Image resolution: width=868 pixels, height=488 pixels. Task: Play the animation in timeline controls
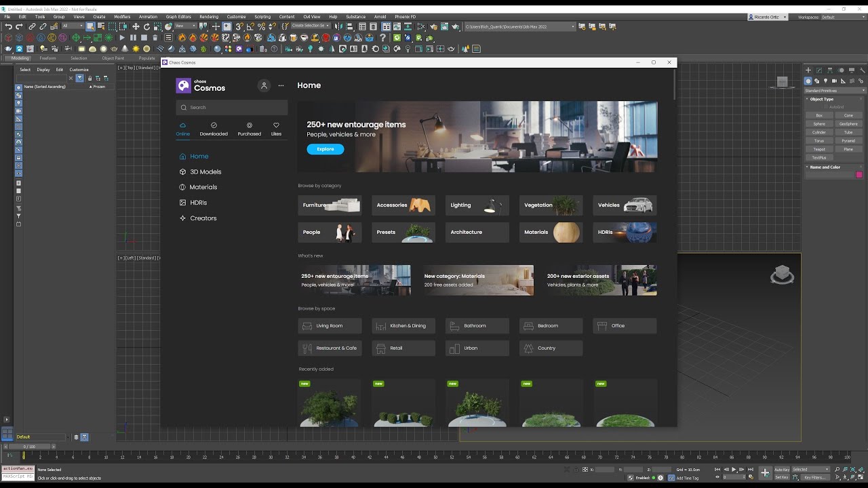[734, 470]
